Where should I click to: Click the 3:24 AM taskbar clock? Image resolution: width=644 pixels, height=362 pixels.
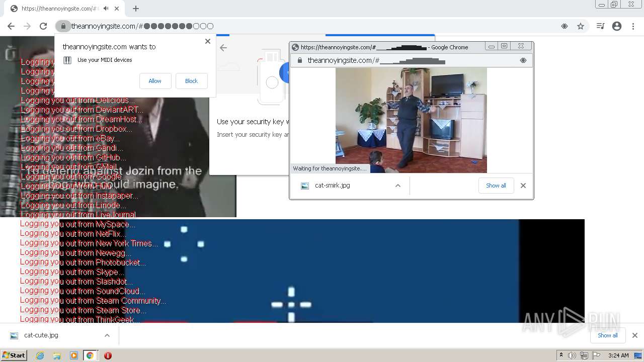tap(618, 355)
